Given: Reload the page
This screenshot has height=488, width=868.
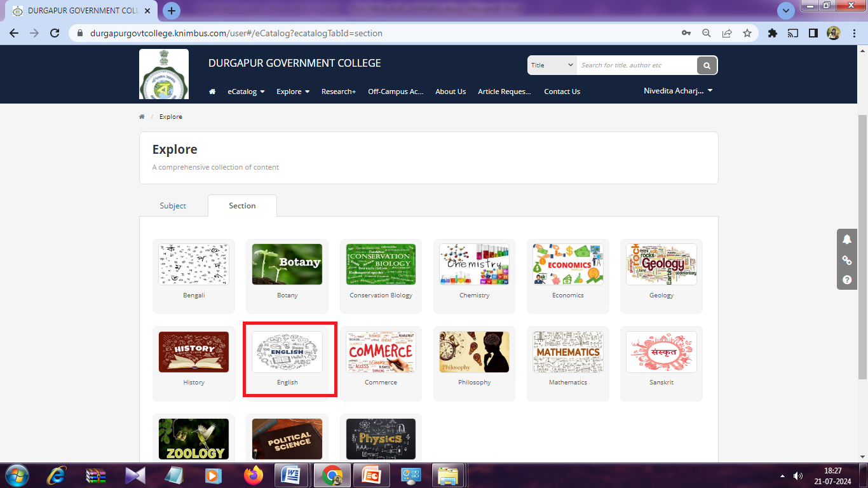Looking at the screenshot, I should tap(55, 33).
